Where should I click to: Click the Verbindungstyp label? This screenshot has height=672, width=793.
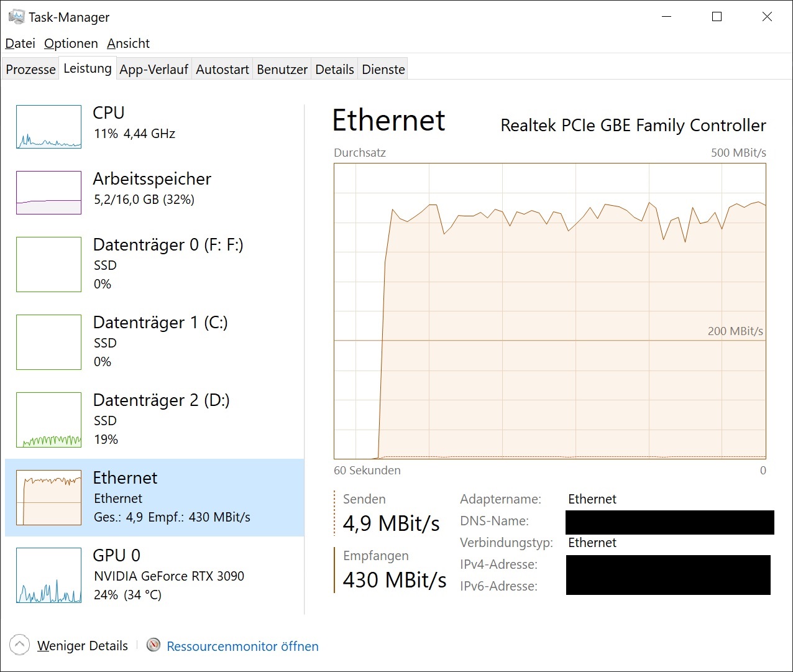pos(507,543)
